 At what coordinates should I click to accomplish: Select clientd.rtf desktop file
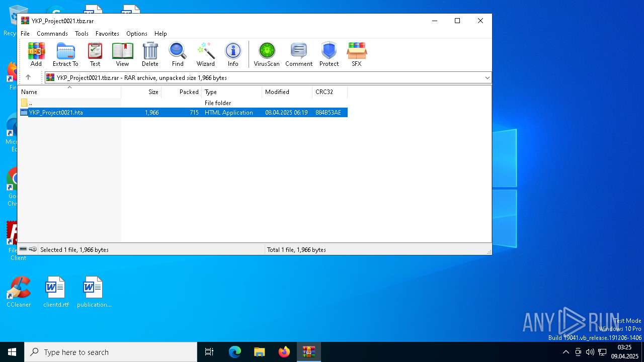(56, 292)
